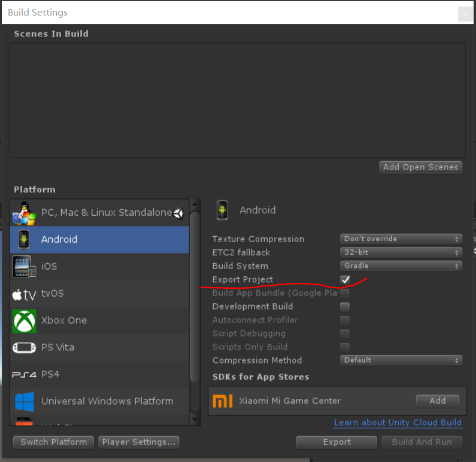Enable the Development Build checkbox
Image resolution: width=476 pixels, height=462 pixels.
pos(345,307)
